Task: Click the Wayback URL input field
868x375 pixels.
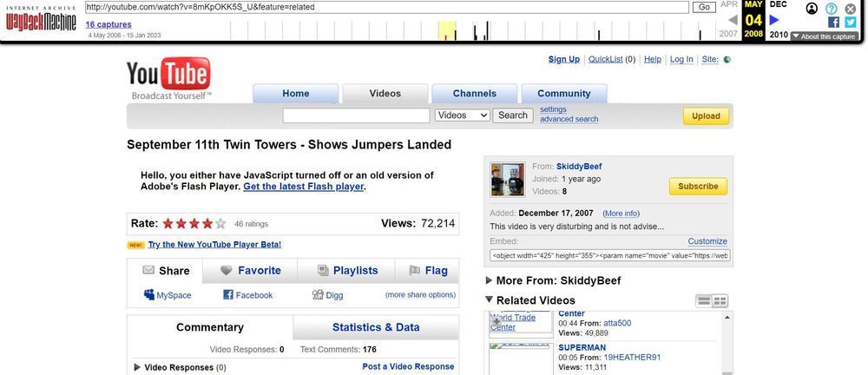Action: click(x=386, y=7)
